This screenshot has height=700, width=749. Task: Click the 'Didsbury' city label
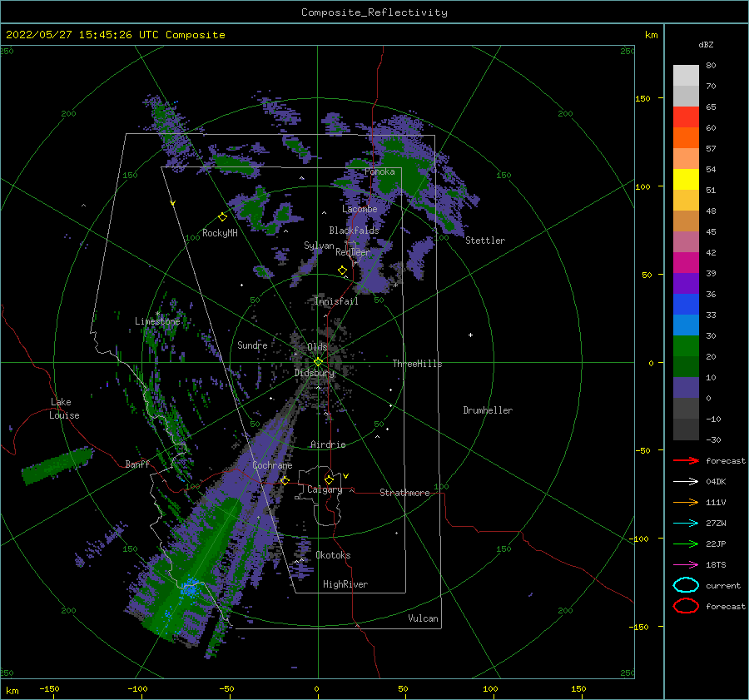pyautogui.click(x=315, y=373)
